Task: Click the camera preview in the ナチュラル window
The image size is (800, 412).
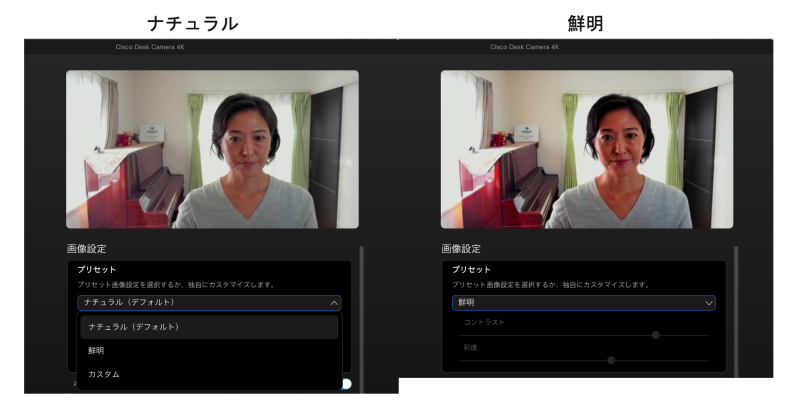Action: point(212,149)
